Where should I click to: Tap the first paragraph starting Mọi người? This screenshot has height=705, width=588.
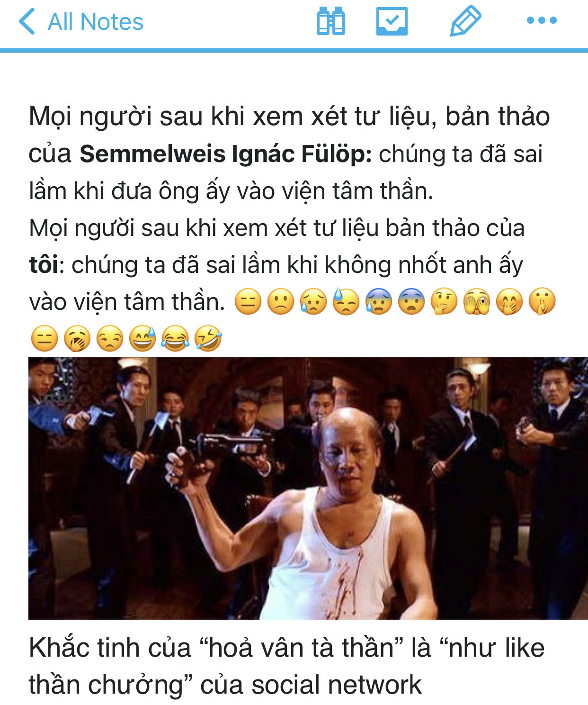[289, 154]
